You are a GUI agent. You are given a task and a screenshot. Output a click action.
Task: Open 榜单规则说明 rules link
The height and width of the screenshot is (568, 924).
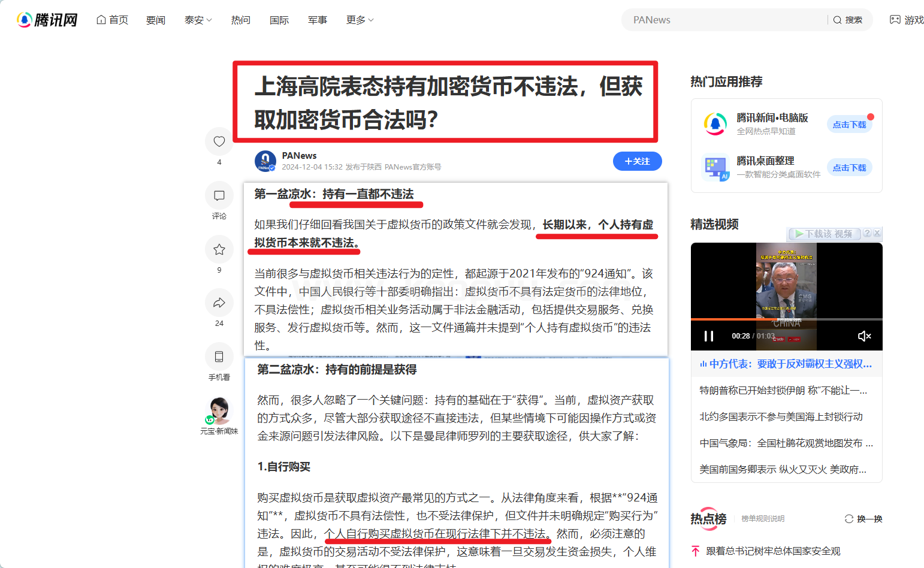763,519
